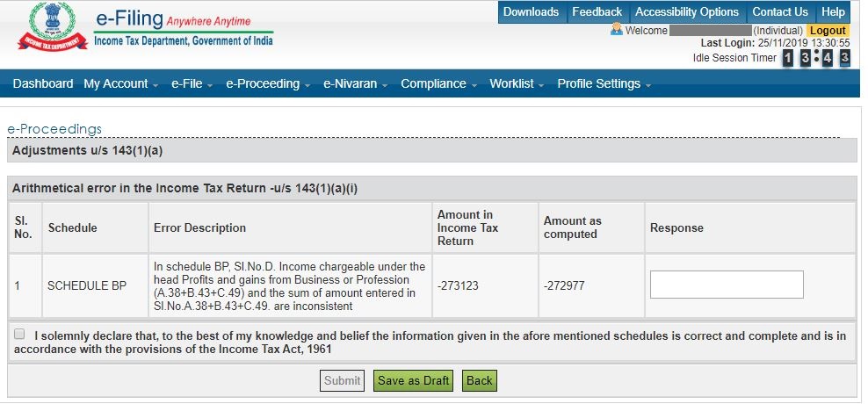The image size is (868, 404).
Task: Log out of the e-Filing account
Action: [x=828, y=31]
